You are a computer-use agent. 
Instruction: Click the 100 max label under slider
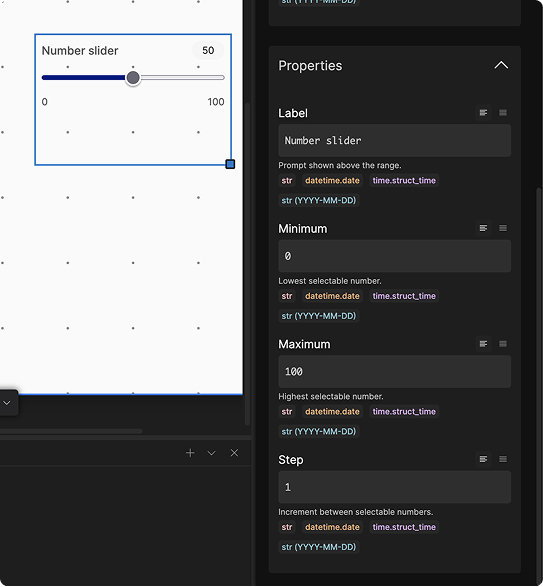click(x=216, y=102)
